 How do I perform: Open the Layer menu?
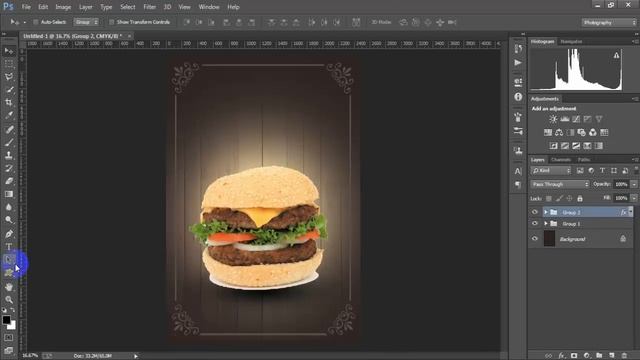click(x=85, y=7)
